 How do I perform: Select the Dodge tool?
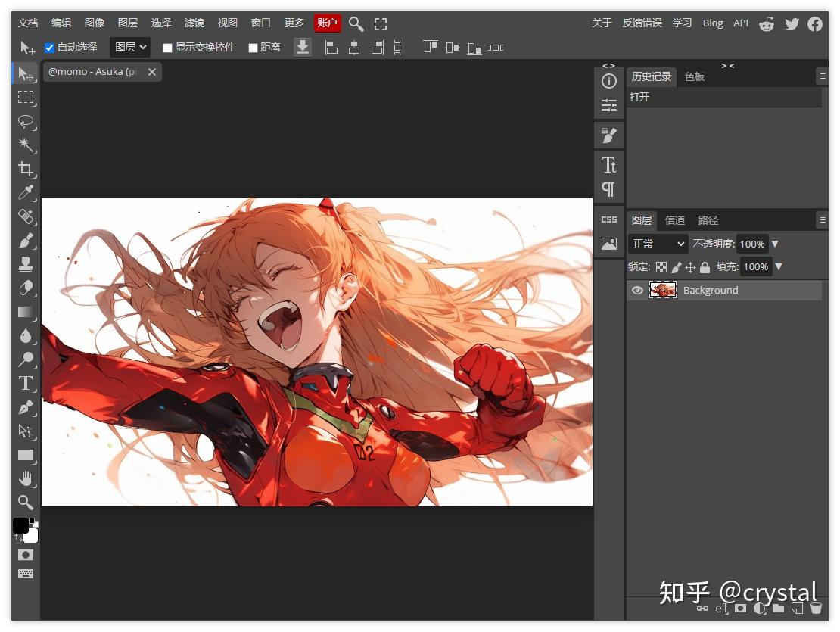click(x=25, y=360)
